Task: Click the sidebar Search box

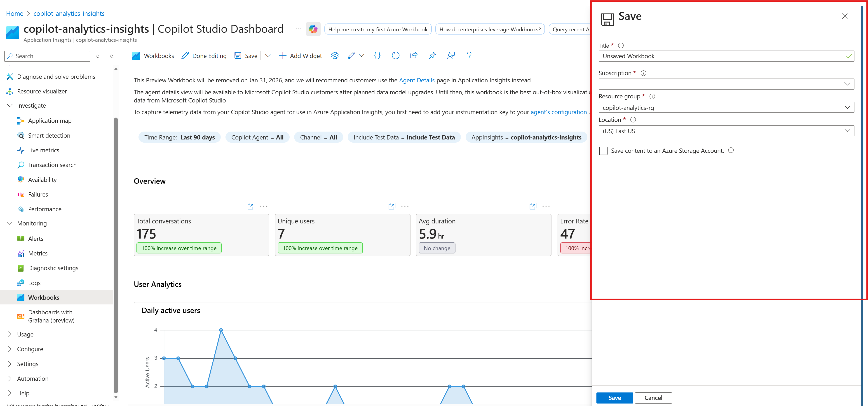Action: [47, 56]
